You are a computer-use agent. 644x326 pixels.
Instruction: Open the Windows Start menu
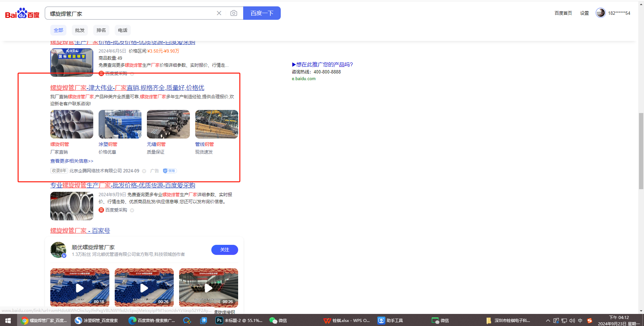pos(8,320)
